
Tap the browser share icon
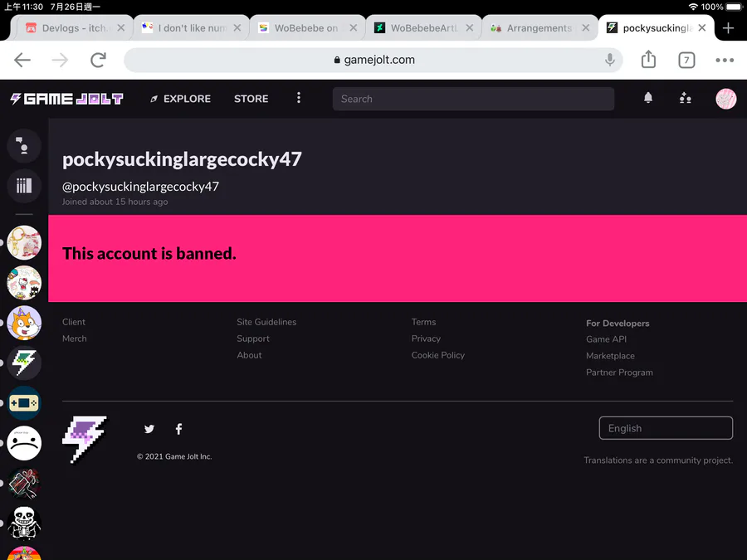coord(648,60)
